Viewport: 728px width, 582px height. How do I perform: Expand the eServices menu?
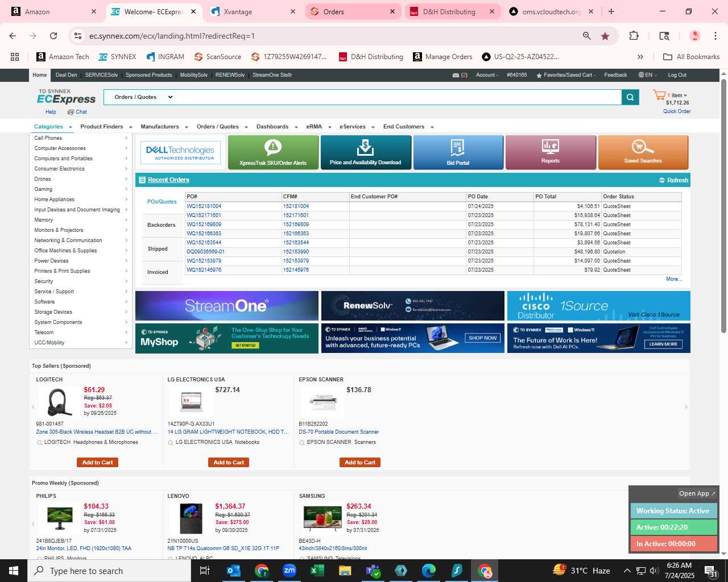357,127
